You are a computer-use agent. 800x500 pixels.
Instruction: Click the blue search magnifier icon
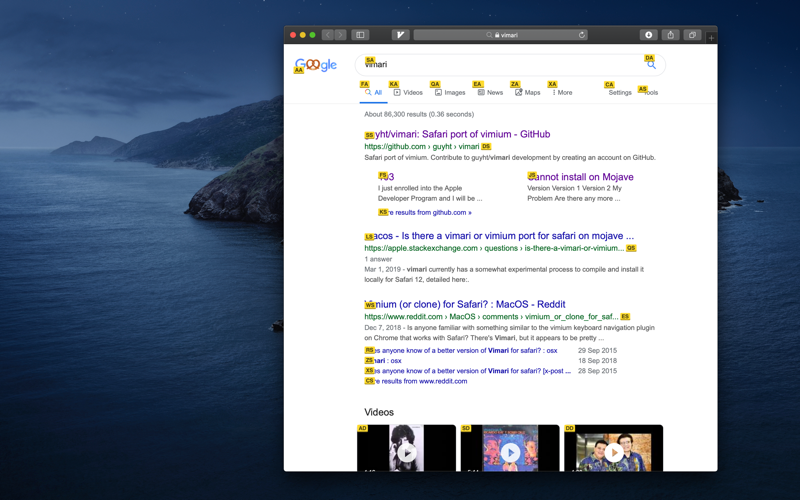652,65
